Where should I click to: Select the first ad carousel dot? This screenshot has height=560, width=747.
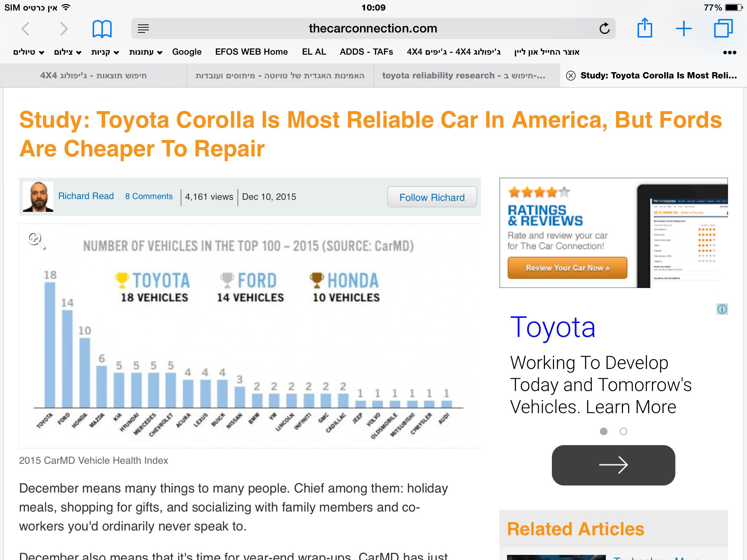click(x=604, y=431)
